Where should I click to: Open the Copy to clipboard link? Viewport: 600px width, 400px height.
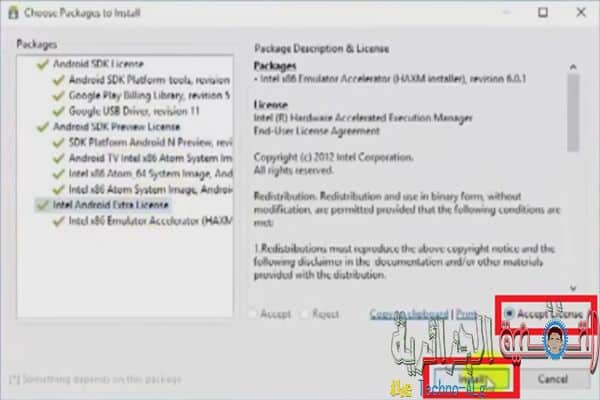click(409, 314)
